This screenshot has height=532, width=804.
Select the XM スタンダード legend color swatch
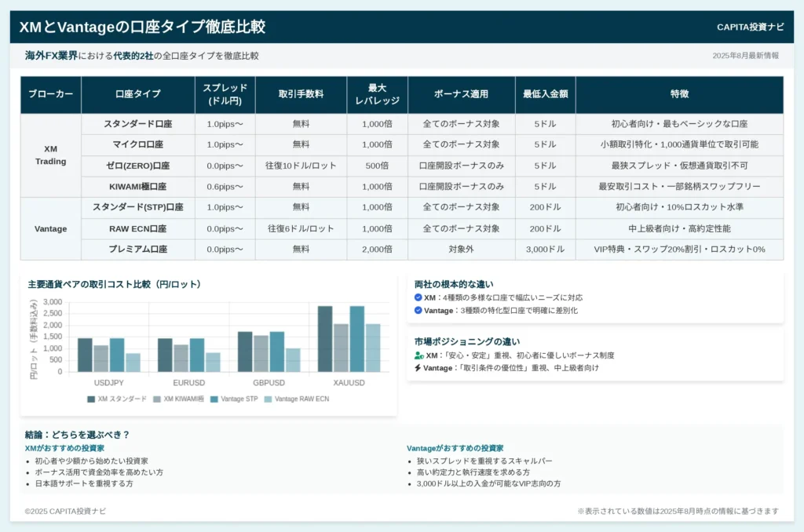(x=91, y=399)
